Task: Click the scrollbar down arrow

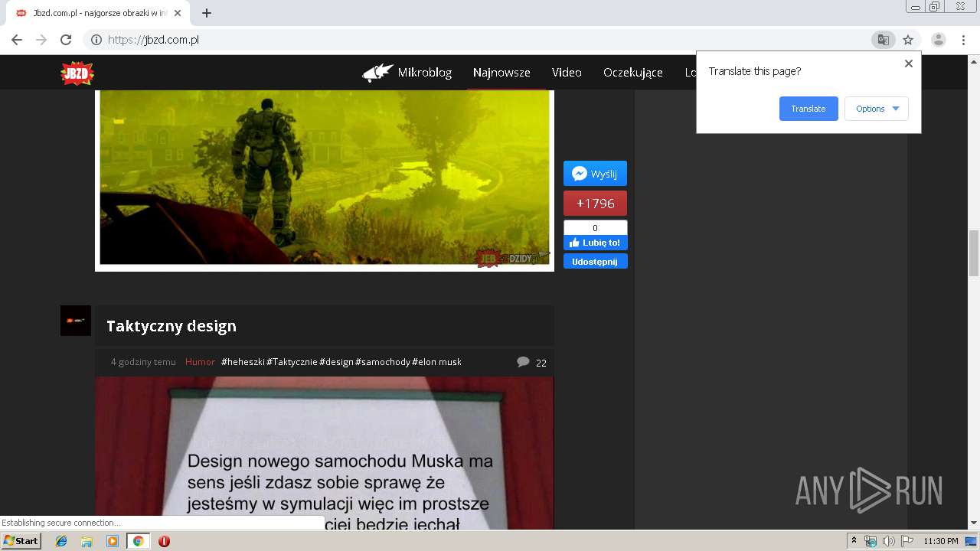Action: [974, 523]
